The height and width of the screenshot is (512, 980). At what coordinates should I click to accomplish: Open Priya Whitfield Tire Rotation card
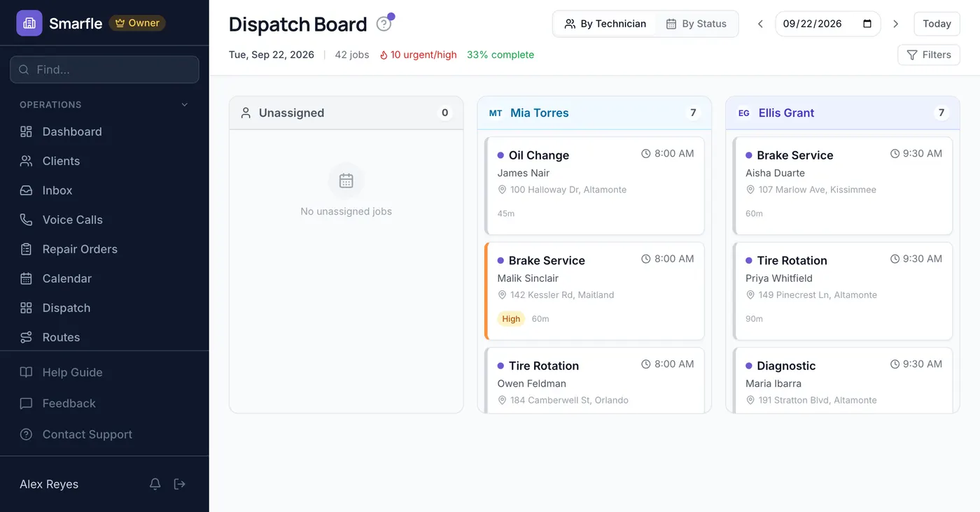843,291
